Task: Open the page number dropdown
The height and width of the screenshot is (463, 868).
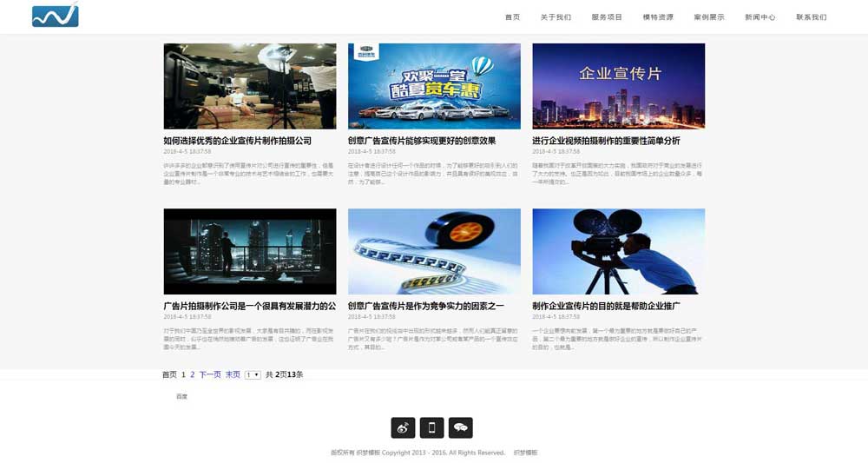Action: click(x=253, y=375)
